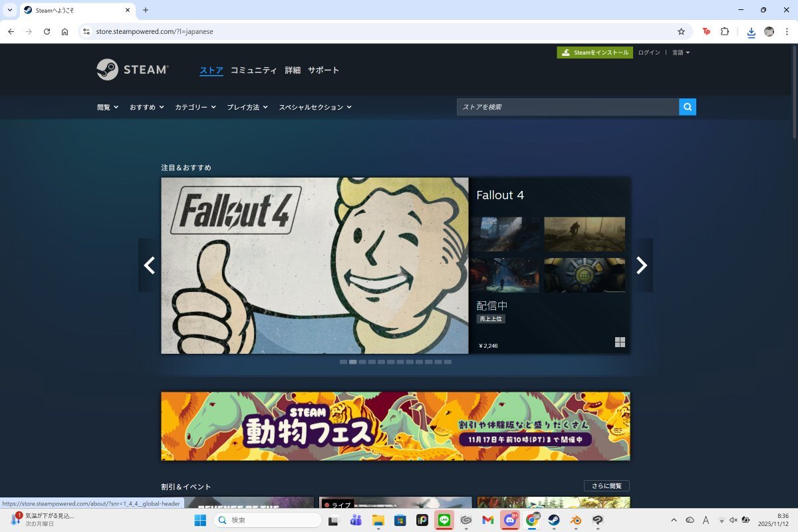Open the Chrome extensions puzzle icon
Image resolution: width=798 pixels, height=532 pixels.
click(725, 31)
